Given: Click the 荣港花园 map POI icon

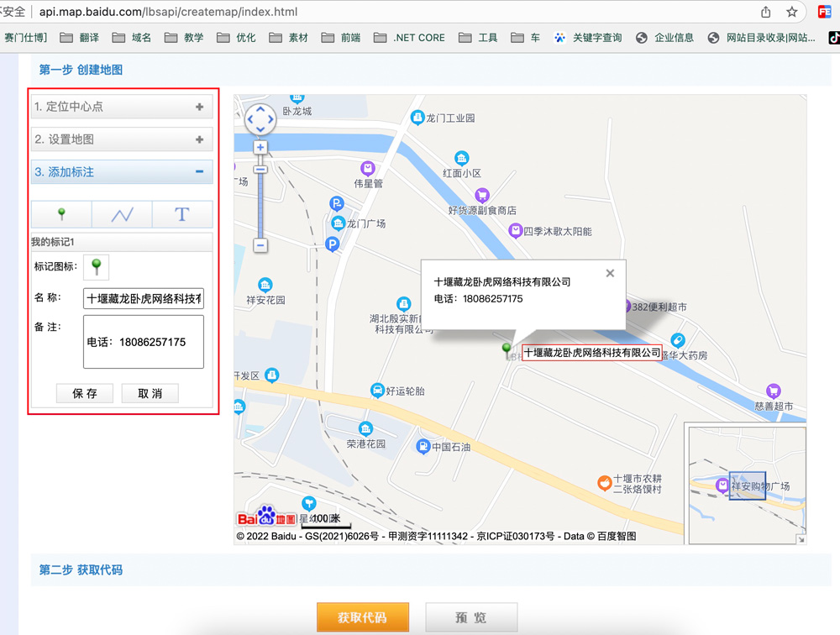Looking at the screenshot, I should (366, 428).
